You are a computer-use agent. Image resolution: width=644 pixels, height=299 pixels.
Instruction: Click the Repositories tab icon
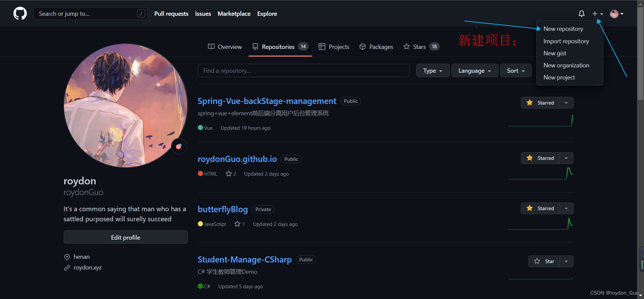[255, 47]
